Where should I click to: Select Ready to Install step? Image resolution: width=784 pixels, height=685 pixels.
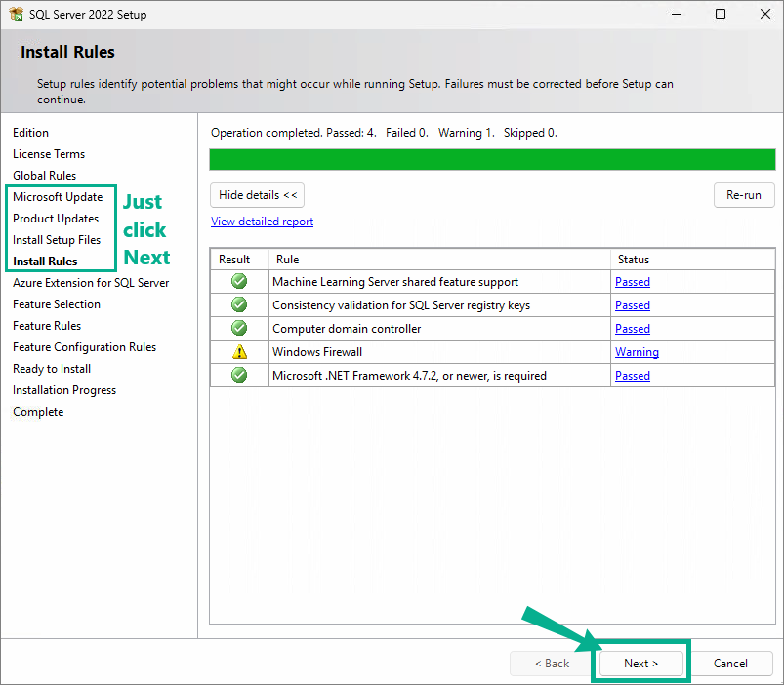click(x=52, y=369)
